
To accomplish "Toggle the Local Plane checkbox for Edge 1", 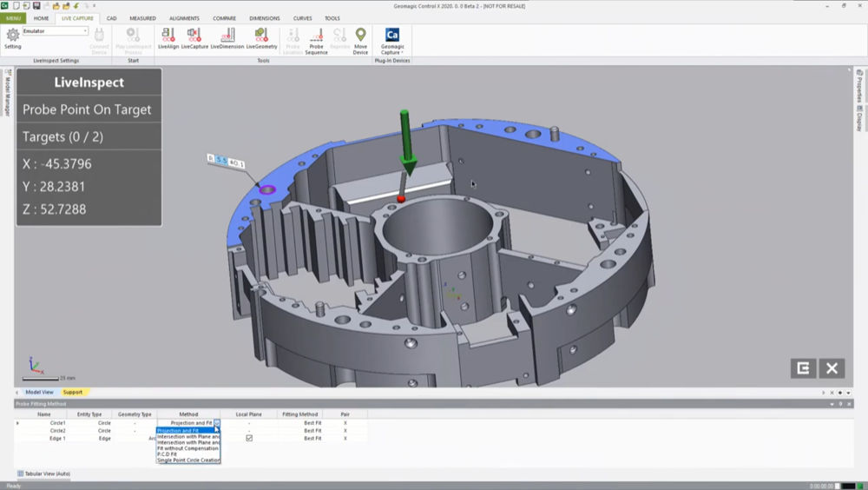I will point(249,439).
